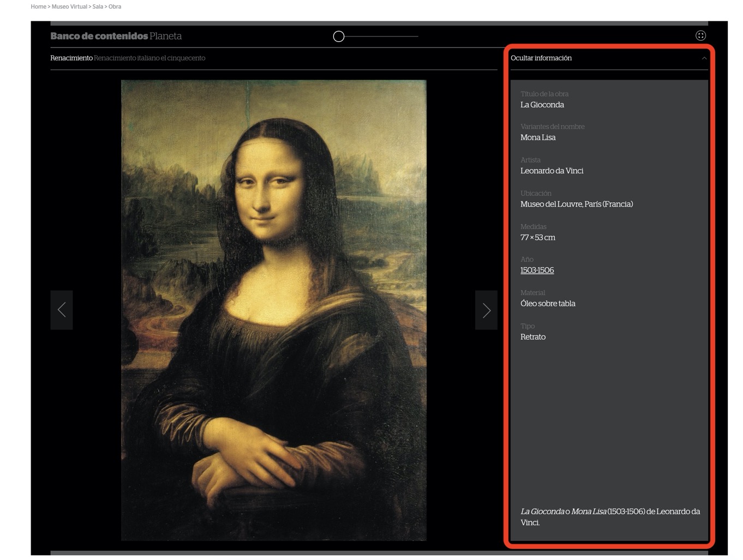743x560 pixels.
Task: Click the 'Obra' breadcrumb item
Action: coord(115,7)
